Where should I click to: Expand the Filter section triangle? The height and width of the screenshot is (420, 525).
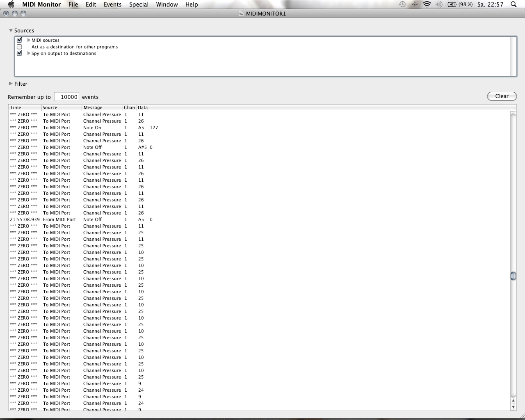point(11,84)
